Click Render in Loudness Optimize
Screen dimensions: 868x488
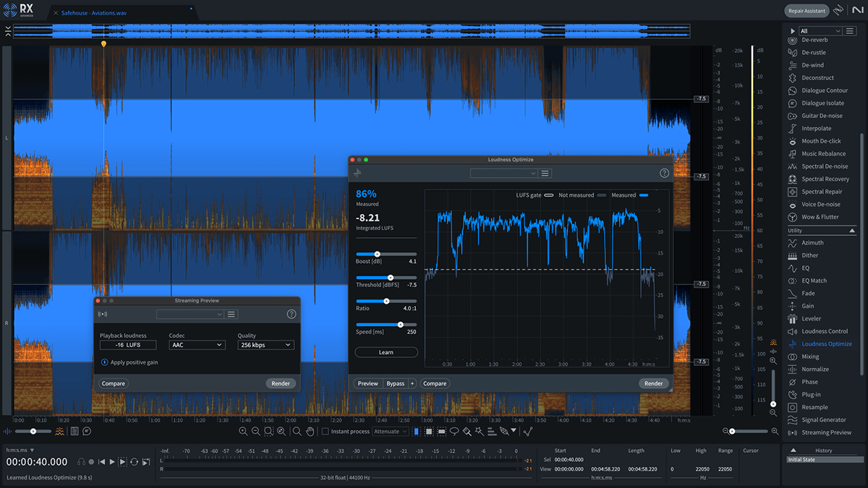tap(653, 384)
